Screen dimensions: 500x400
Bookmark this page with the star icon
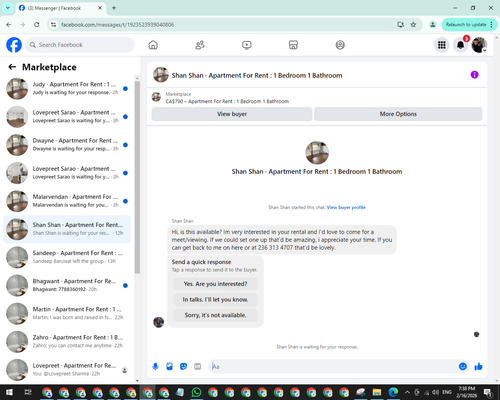pyautogui.click(x=413, y=25)
